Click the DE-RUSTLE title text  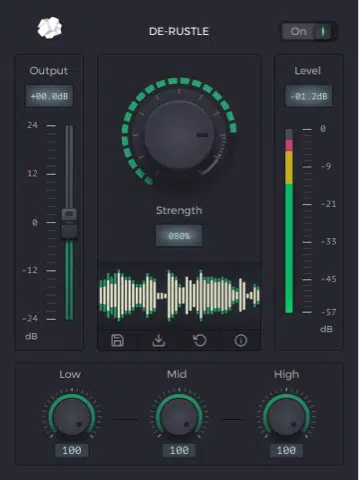point(179,31)
